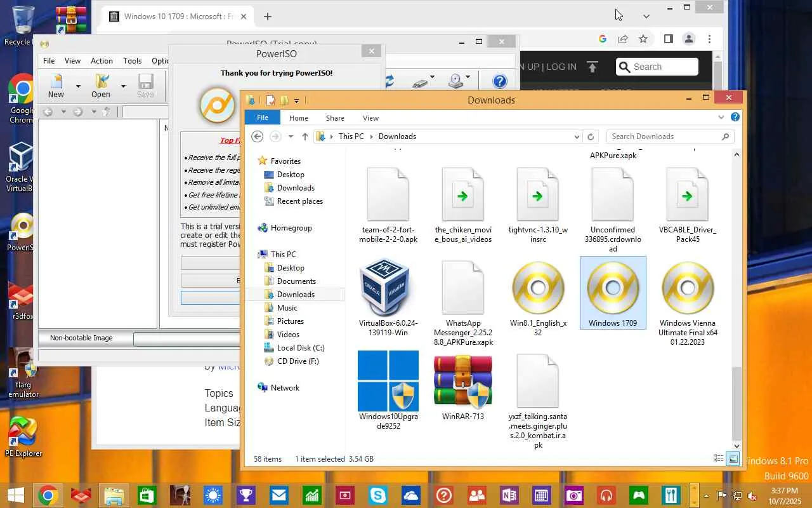Select Windows Vienna Ultimate Final x64 image
Screen dimensions: 812x508
click(688, 302)
